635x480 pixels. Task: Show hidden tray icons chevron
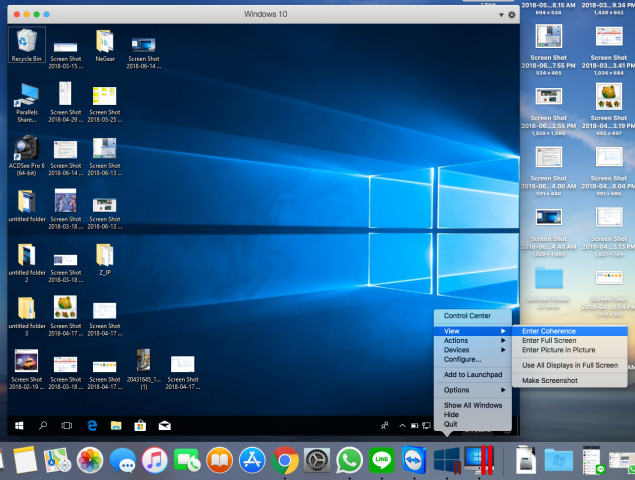pyautogui.click(x=402, y=425)
